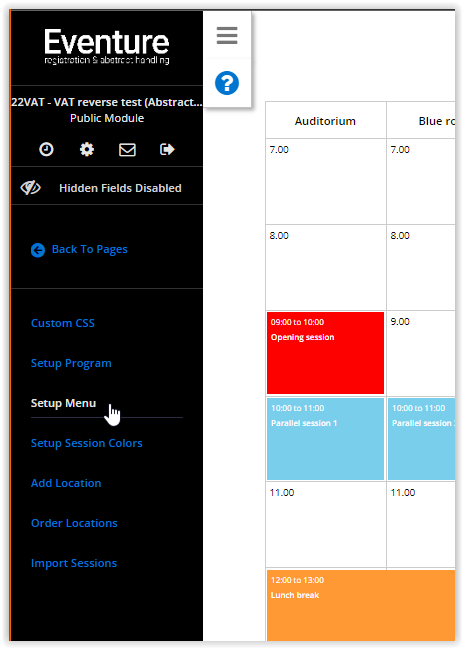Open the blue question mark help

click(x=227, y=83)
